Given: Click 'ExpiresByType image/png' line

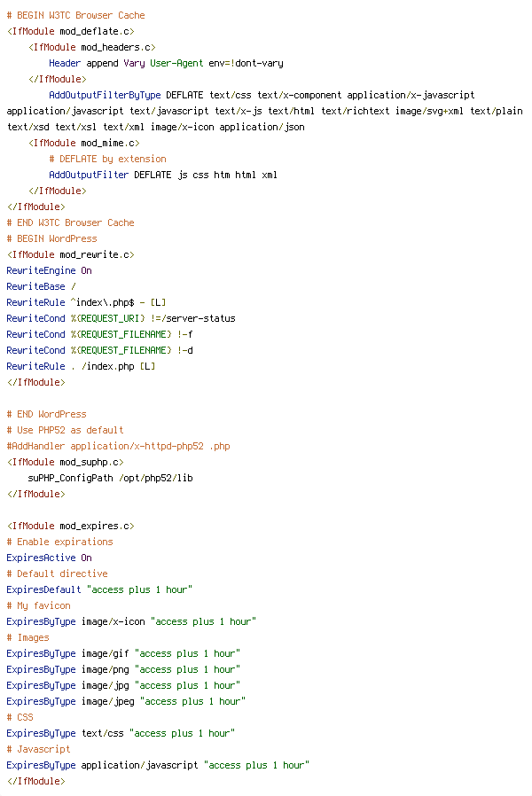Looking at the screenshot, I should 123,669.
